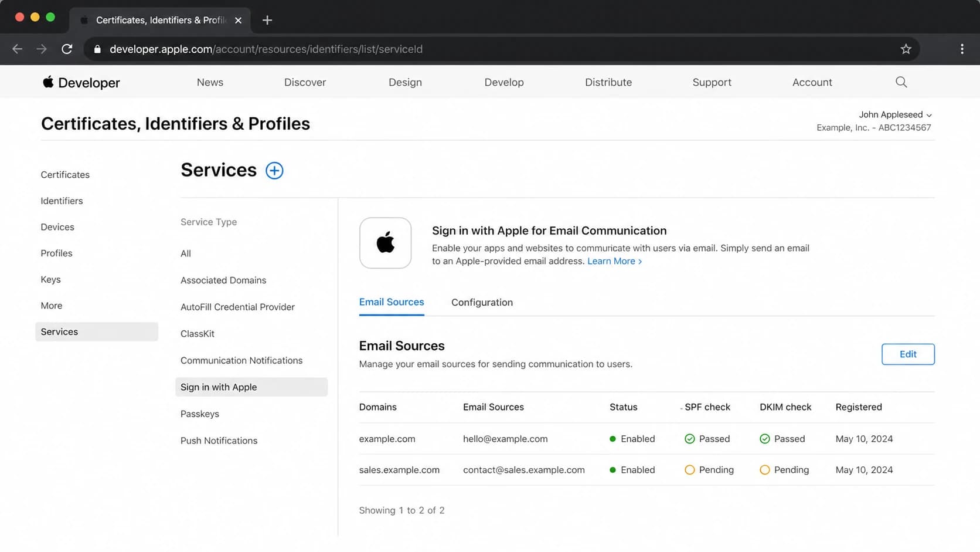Select Push Notifications service type
The width and height of the screenshot is (980, 552).
(x=219, y=441)
